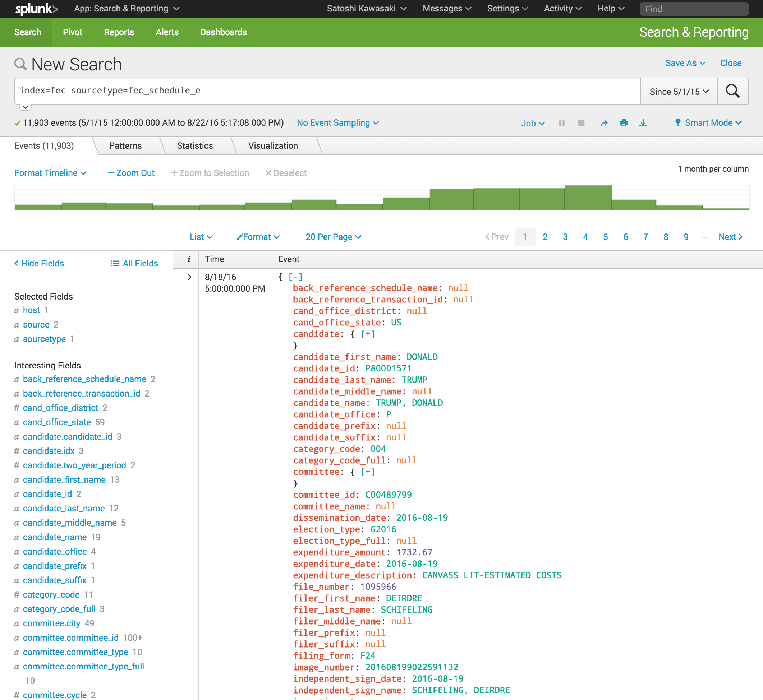Click Next page link

tap(730, 237)
